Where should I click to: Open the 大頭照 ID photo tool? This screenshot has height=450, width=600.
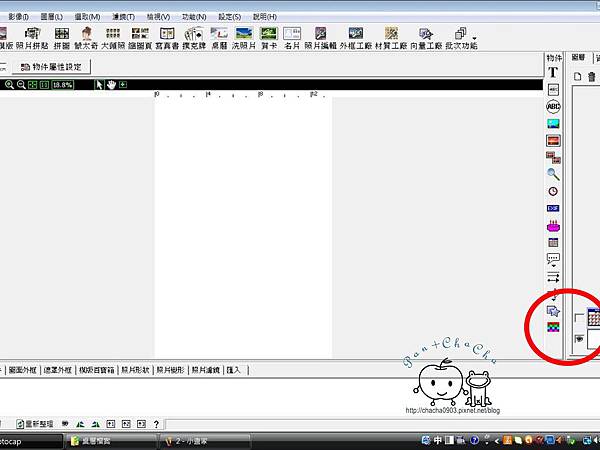click(x=113, y=38)
